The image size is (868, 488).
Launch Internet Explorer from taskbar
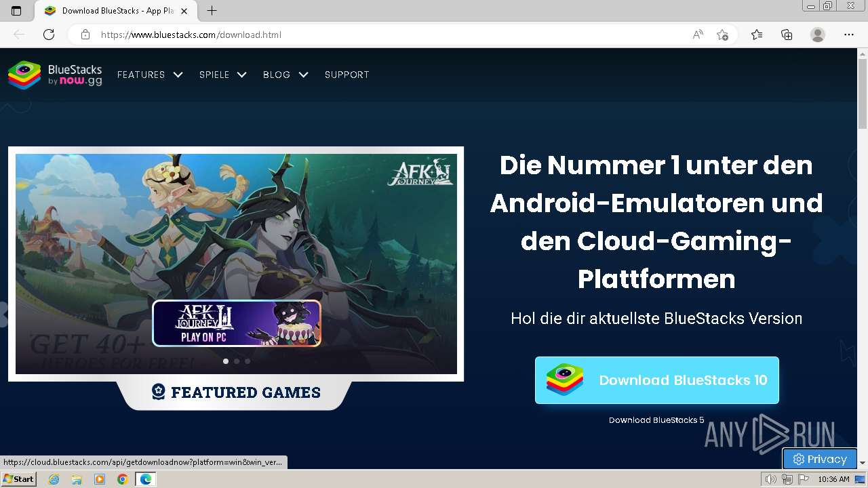54,479
